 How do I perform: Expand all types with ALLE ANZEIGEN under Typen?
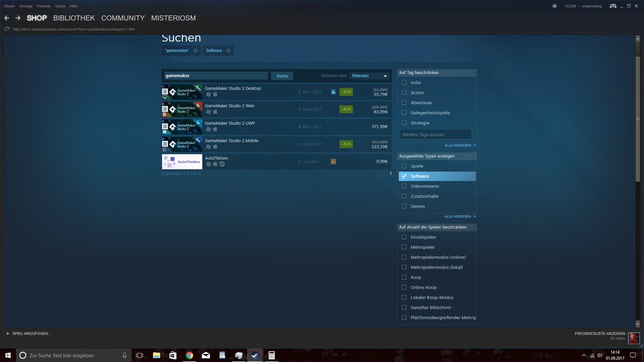460,216
